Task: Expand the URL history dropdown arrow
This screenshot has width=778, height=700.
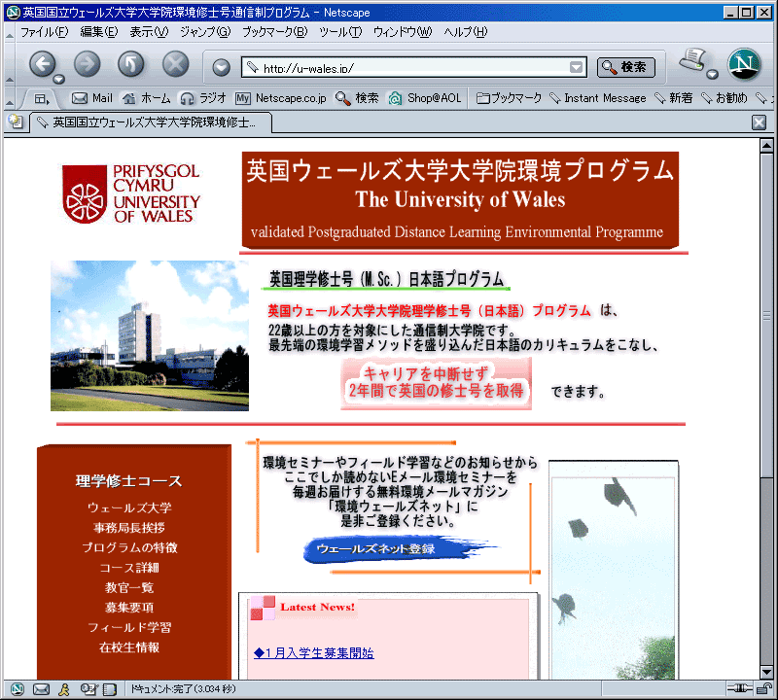Action: click(576, 67)
